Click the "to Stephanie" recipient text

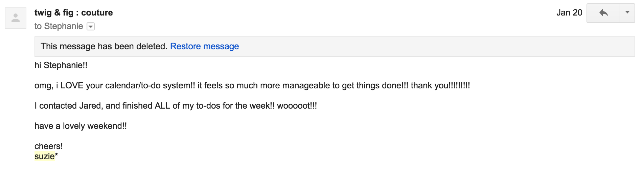click(59, 26)
